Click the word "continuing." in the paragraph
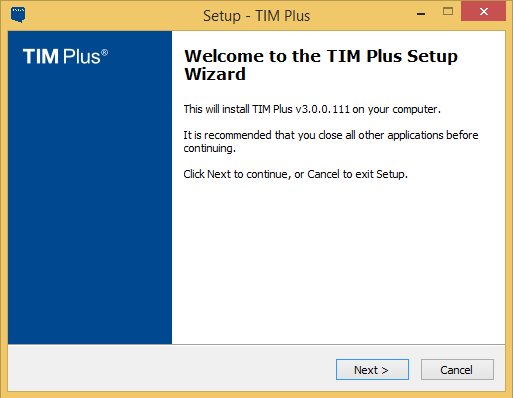The height and width of the screenshot is (398, 513). [210, 148]
